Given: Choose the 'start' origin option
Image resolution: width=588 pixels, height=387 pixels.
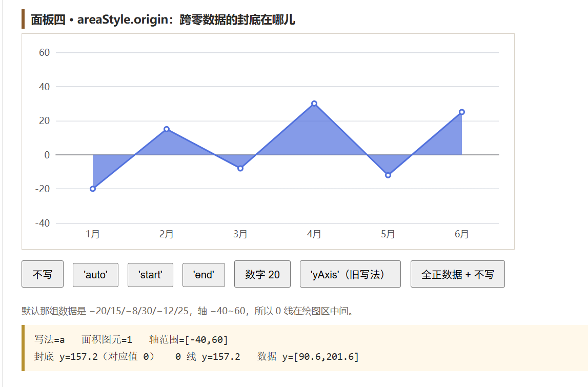Looking at the screenshot, I should pos(150,275).
